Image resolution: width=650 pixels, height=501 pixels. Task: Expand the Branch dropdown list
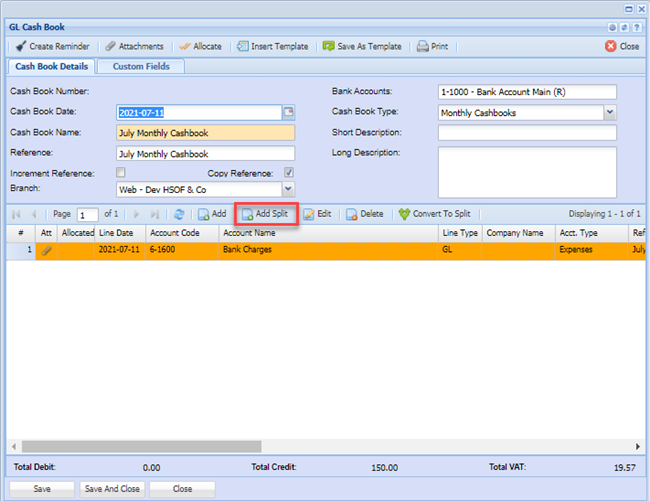[x=289, y=188]
